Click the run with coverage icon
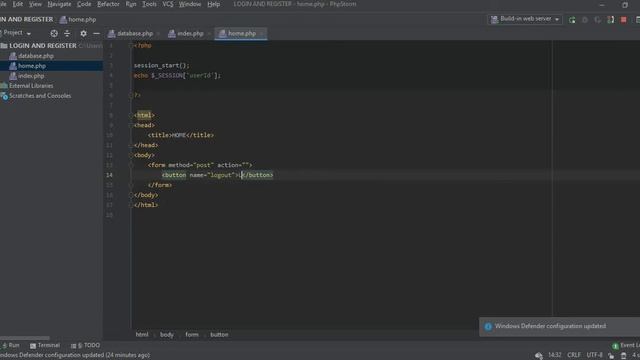Viewport: 640px width, 360px height. click(598, 20)
